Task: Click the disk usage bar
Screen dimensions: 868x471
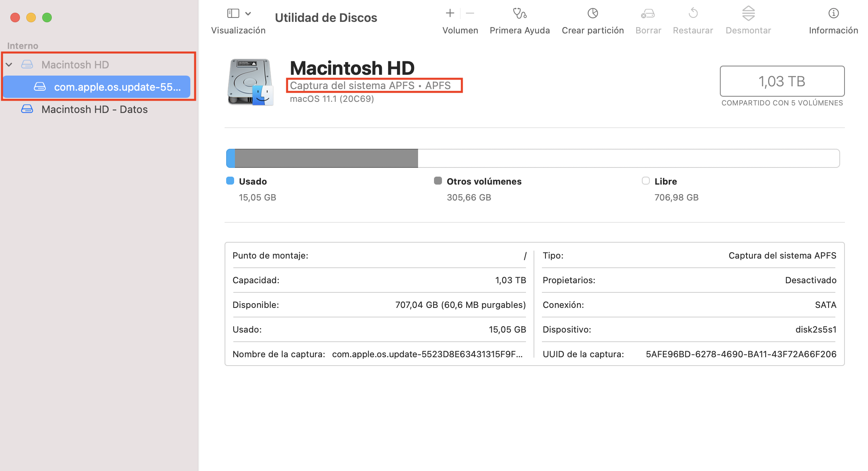Action: tap(532, 158)
